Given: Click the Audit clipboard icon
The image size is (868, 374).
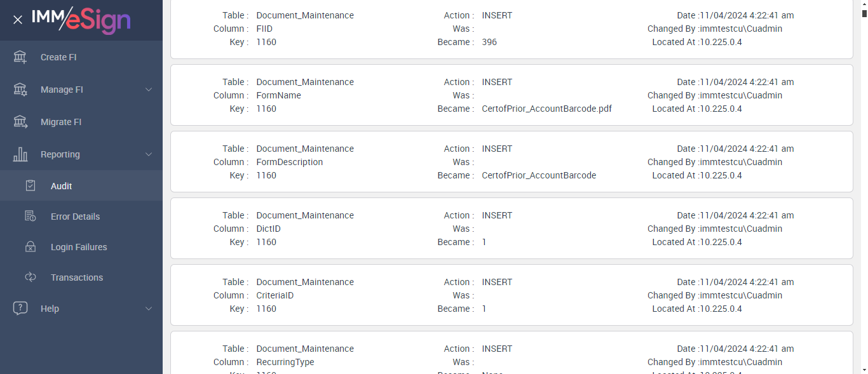Looking at the screenshot, I should 31,186.
